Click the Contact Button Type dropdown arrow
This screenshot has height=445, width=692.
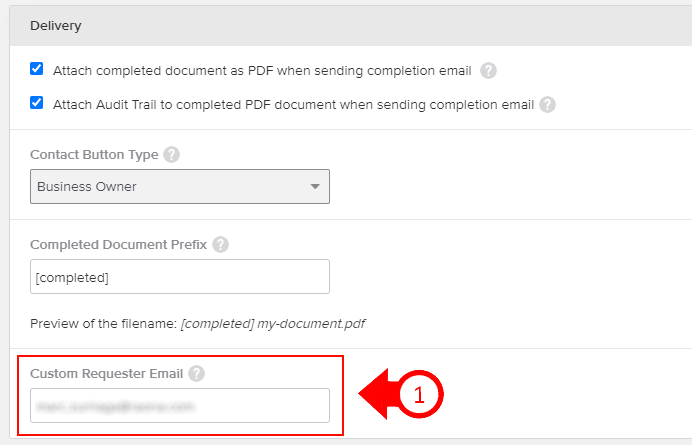tap(315, 186)
